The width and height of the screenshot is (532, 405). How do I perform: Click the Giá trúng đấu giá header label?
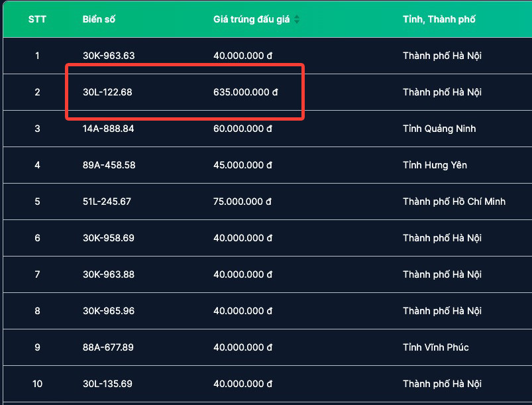point(252,19)
